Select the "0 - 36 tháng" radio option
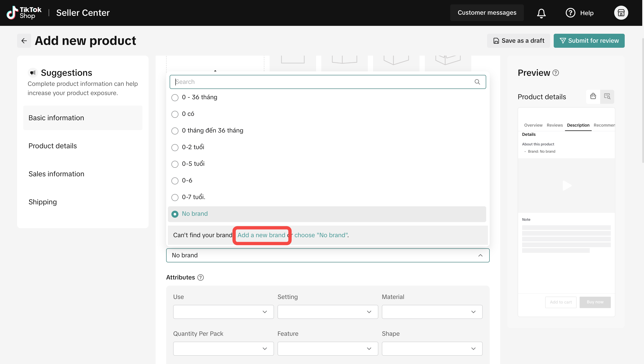The width and height of the screenshot is (644, 364). (175, 97)
